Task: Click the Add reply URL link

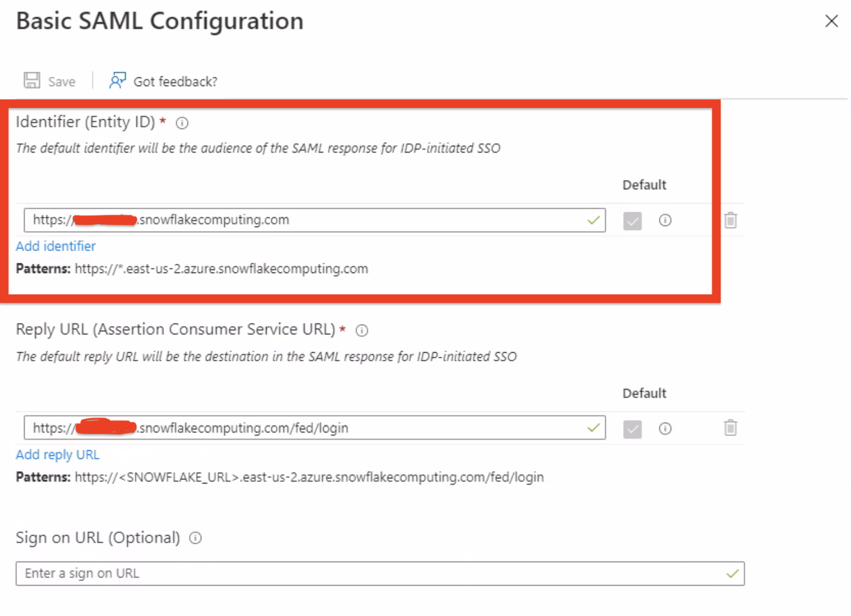Action: click(x=57, y=455)
